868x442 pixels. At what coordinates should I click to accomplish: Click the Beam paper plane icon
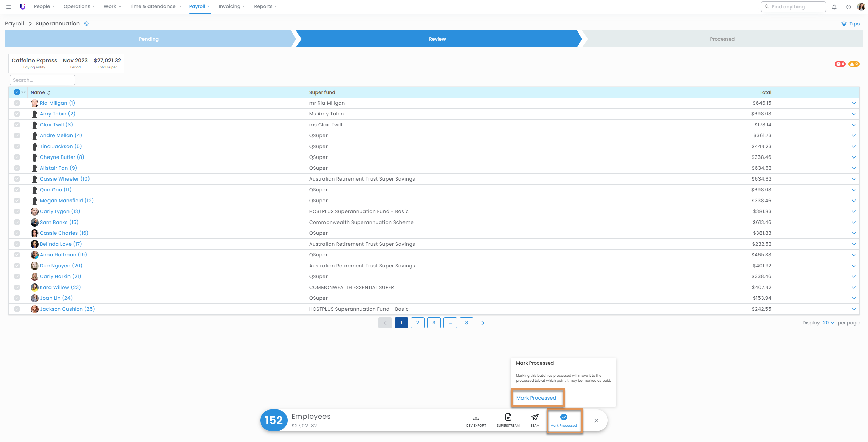pyautogui.click(x=535, y=417)
